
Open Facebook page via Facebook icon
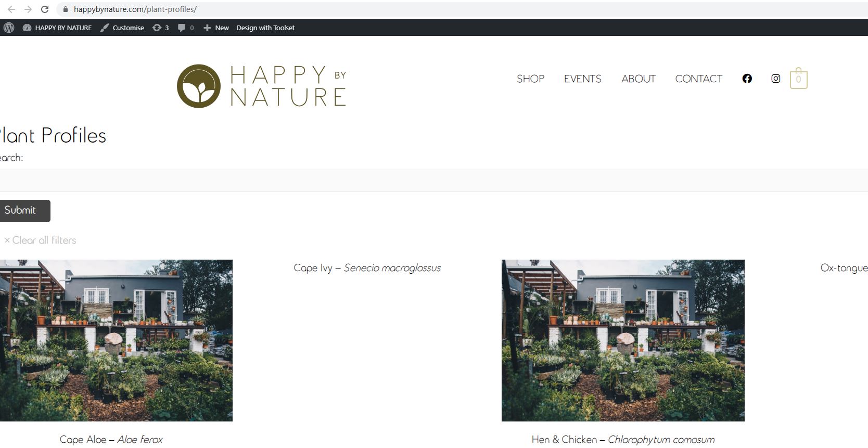(747, 79)
